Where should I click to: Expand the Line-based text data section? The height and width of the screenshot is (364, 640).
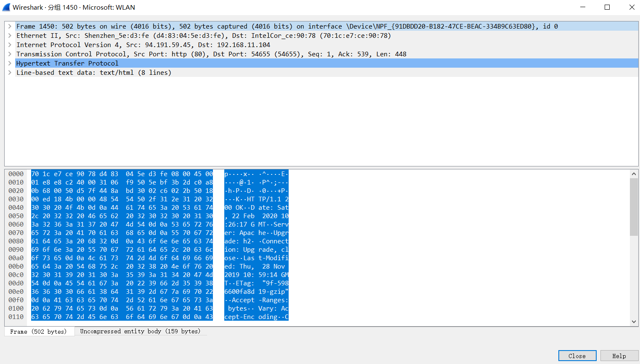[x=10, y=72]
